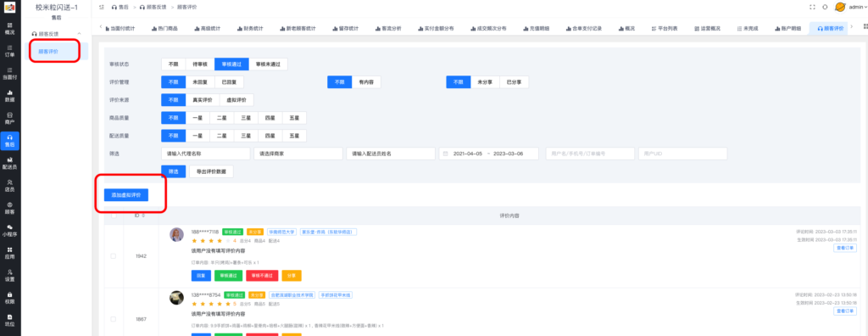Select 三星 in 配送质量 row
Screen dimensions: 868x336
point(246,136)
